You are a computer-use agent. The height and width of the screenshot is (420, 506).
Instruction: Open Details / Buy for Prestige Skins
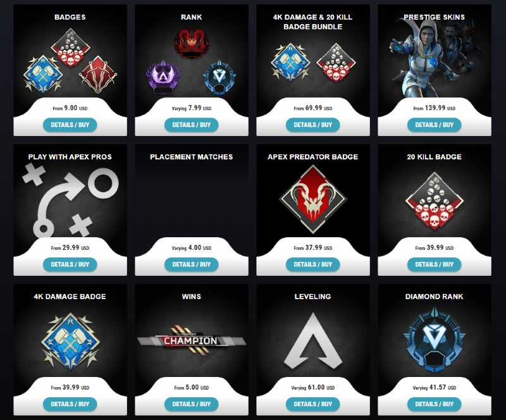click(x=434, y=125)
